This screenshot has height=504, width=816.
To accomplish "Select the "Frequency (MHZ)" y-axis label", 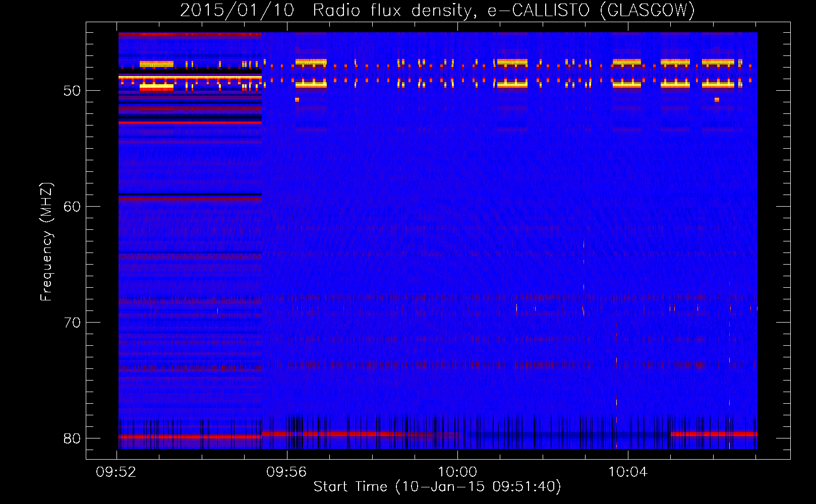I will point(46,242).
